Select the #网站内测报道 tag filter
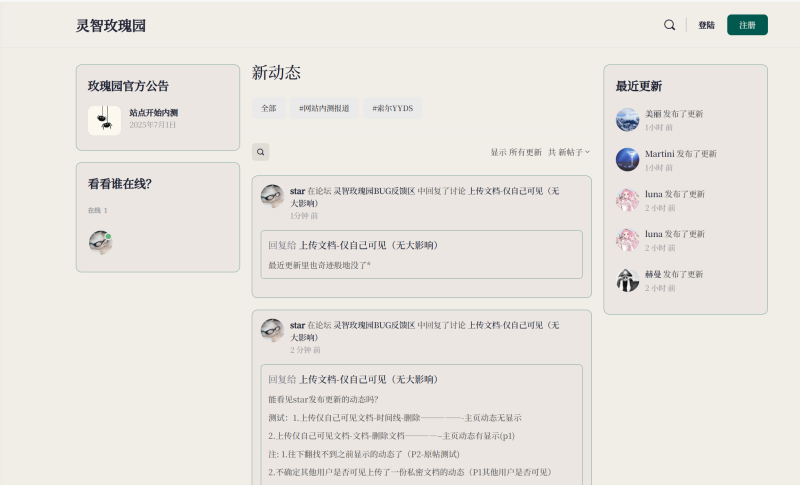Viewport: 800px width, 485px height. [324, 108]
